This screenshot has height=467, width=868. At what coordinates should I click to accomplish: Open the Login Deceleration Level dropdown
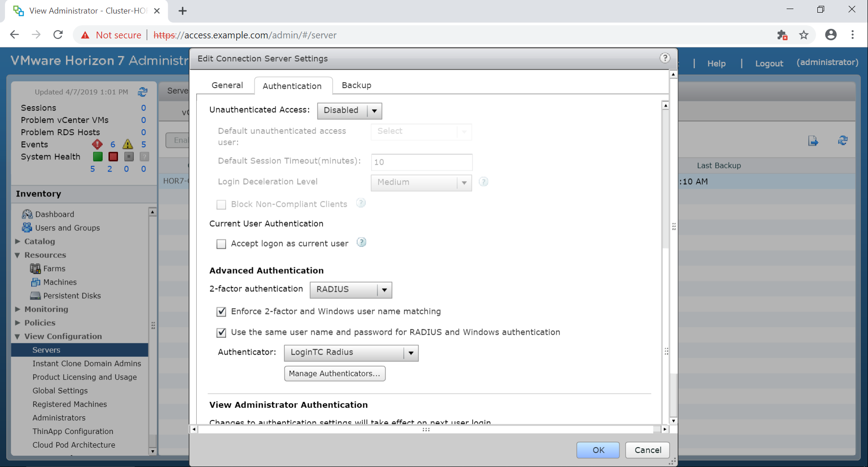pyautogui.click(x=421, y=182)
